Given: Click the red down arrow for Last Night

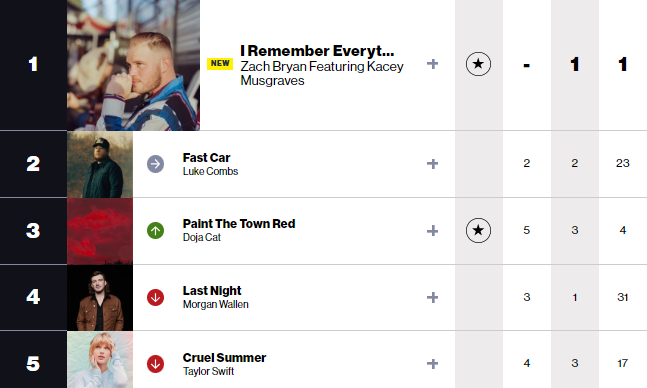Looking at the screenshot, I should [x=156, y=297].
